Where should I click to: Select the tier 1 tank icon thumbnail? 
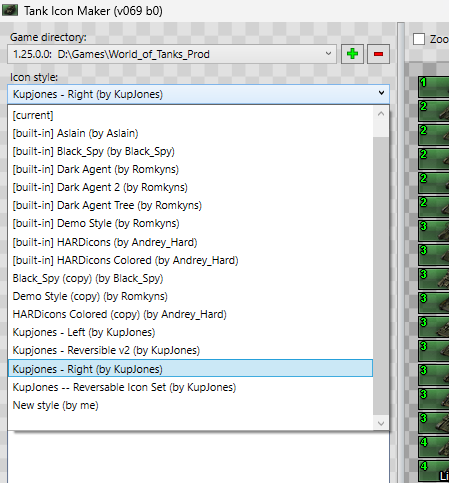[x=434, y=87]
